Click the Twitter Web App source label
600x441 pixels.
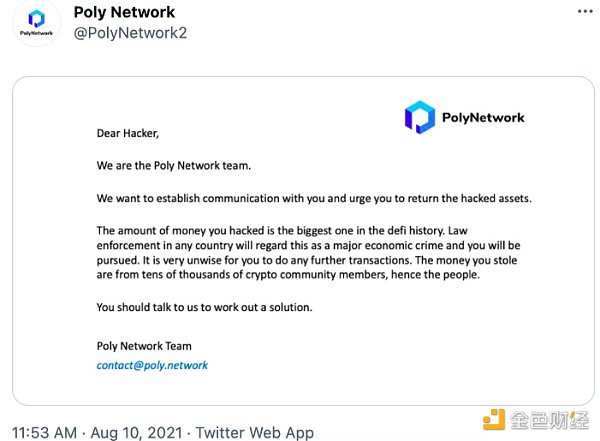click(x=255, y=432)
